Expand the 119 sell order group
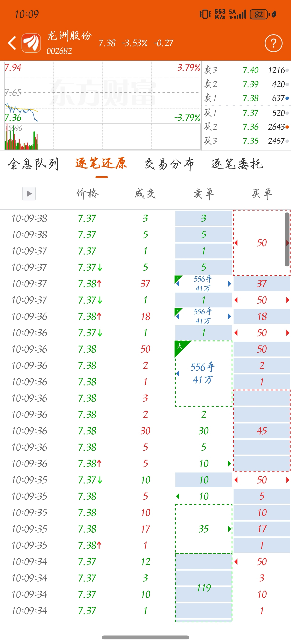 204,587
